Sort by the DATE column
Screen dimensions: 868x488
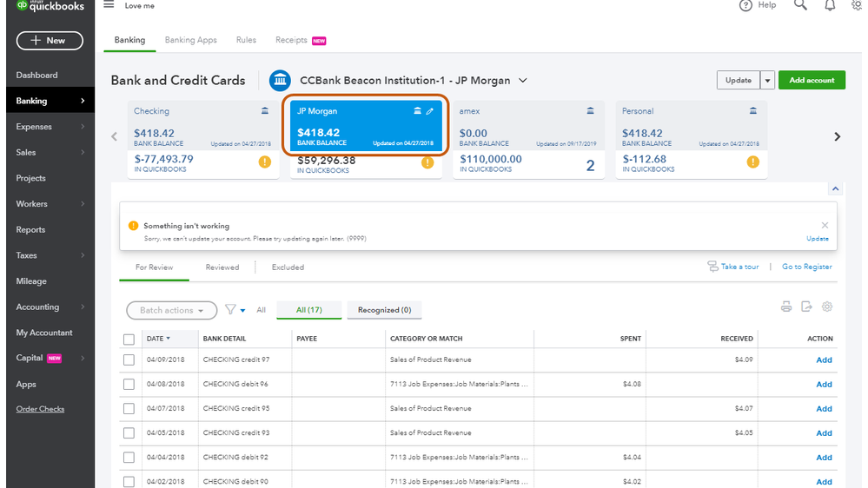coord(158,339)
